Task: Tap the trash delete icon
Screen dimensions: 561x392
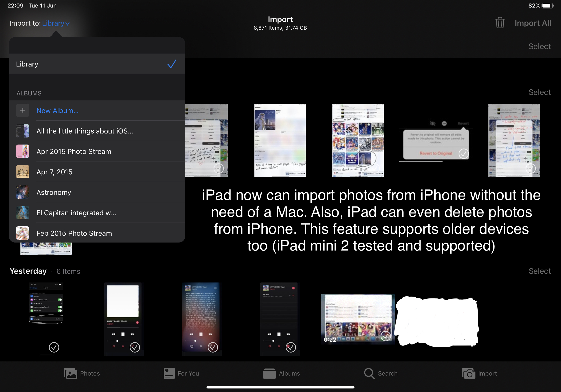Action: tap(500, 23)
